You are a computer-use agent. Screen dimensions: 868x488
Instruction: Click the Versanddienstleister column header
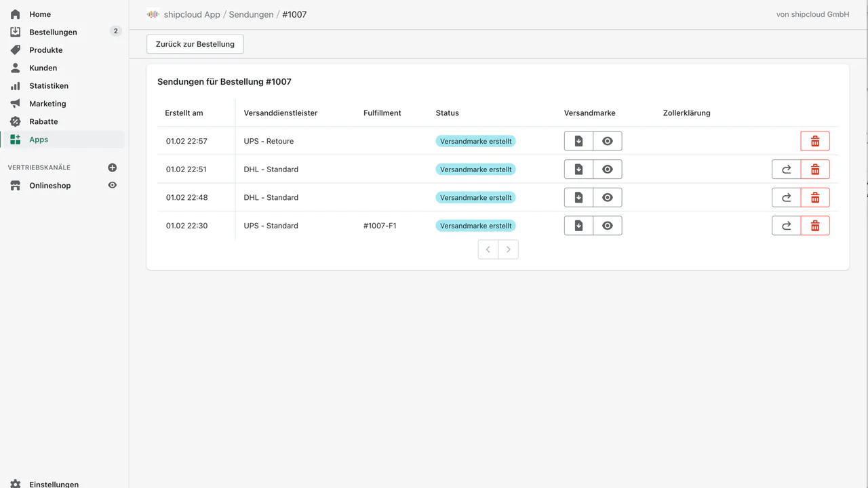(281, 113)
